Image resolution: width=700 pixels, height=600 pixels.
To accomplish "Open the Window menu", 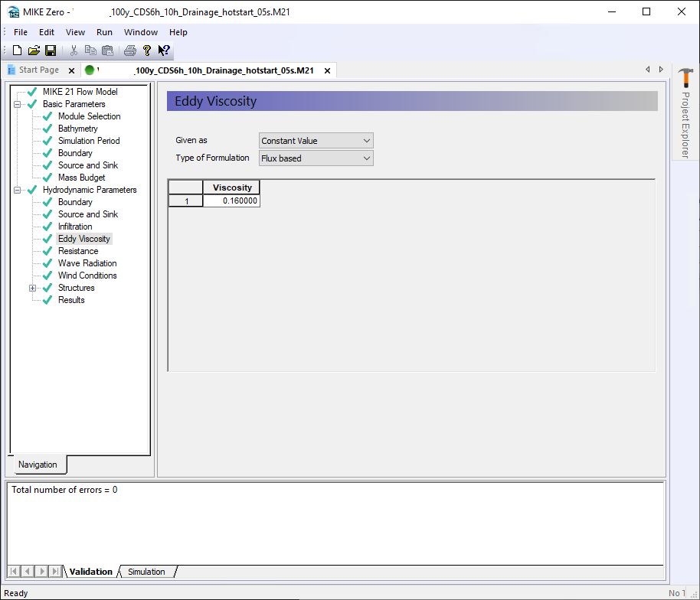I will 141,32.
